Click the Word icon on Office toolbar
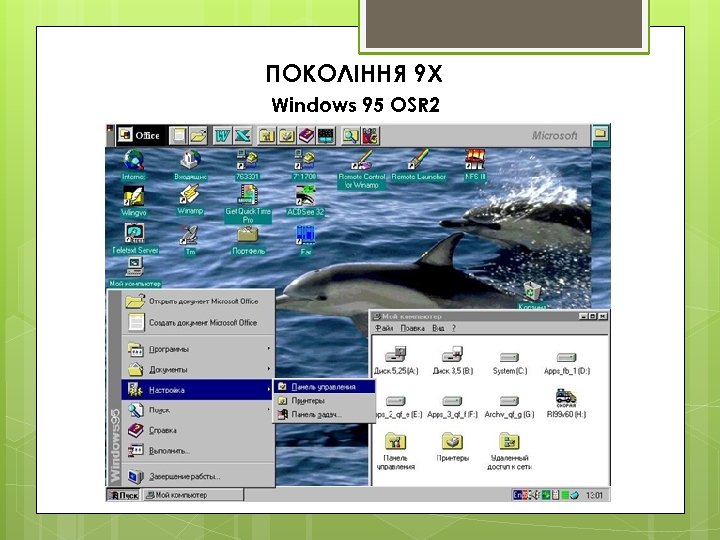Image resolution: width=720 pixels, height=540 pixels. click(222, 135)
